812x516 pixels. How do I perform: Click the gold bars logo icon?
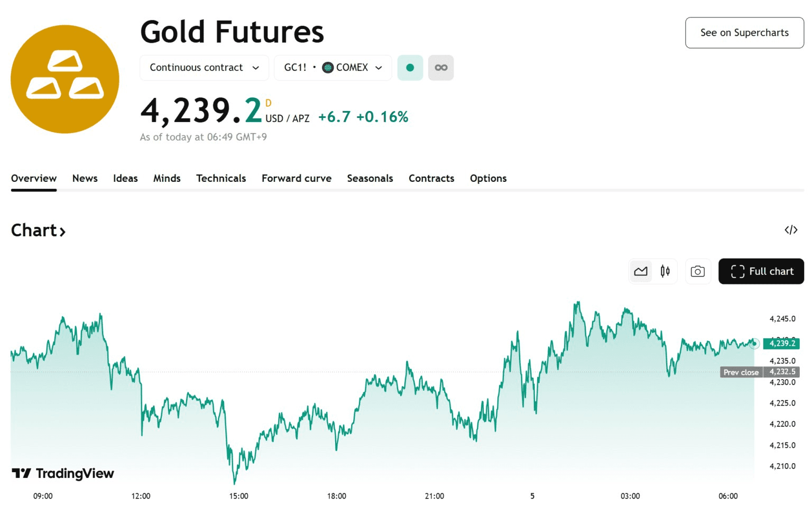pos(65,79)
